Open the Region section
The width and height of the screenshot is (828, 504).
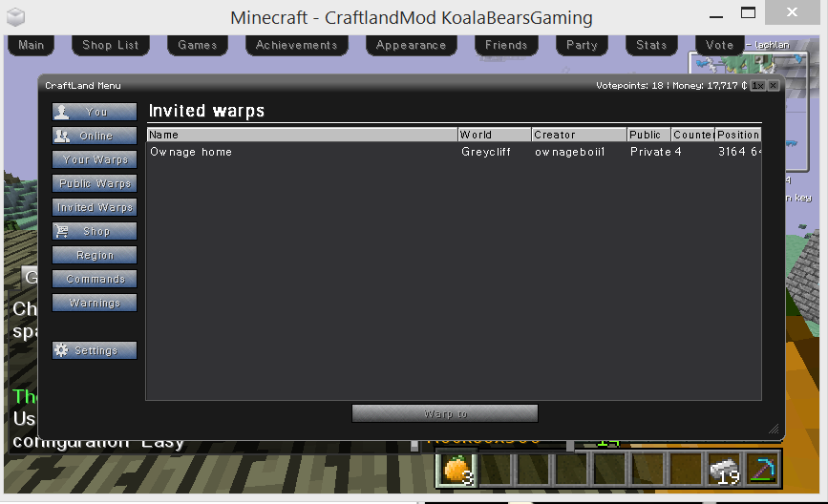point(95,255)
